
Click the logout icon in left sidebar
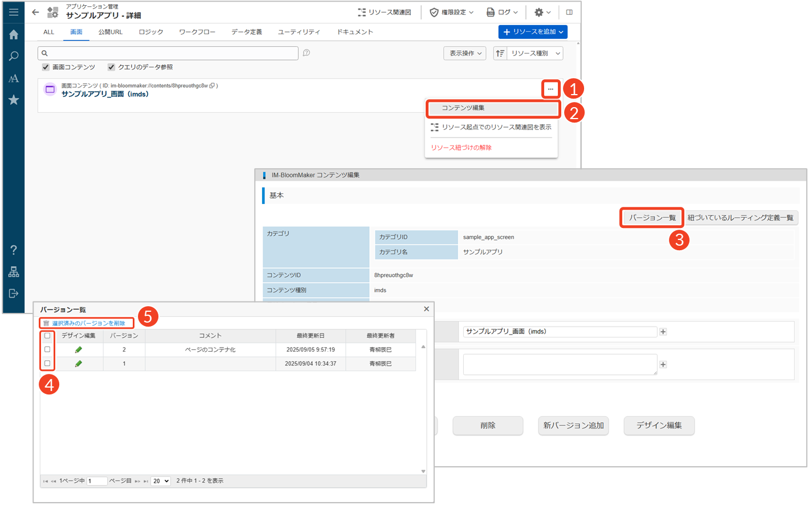click(14, 294)
